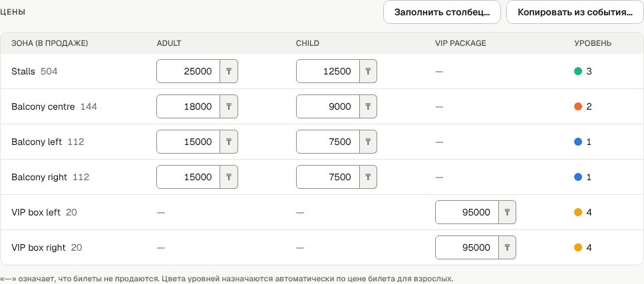Open Копировать из события… button

575,12
